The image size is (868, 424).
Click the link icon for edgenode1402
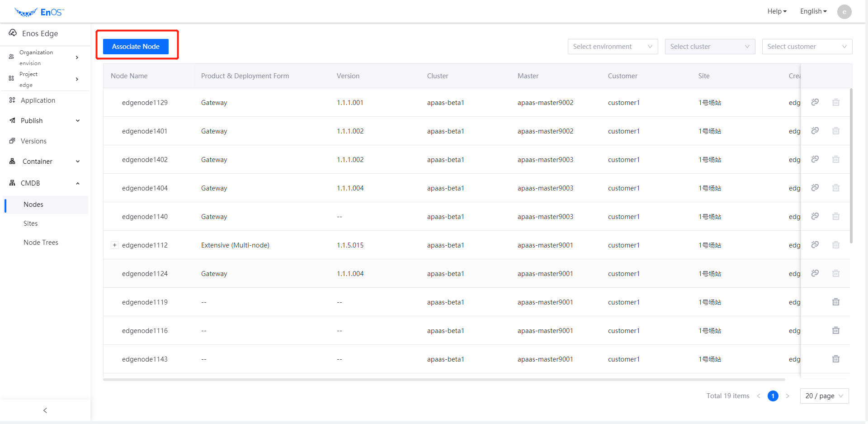click(x=815, y=159)
